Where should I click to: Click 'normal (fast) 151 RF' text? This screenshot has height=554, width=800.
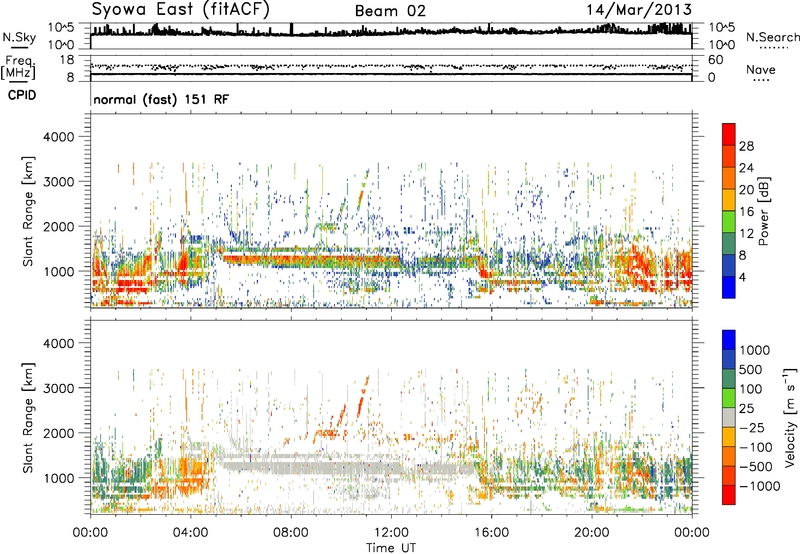tap(161, 99)
